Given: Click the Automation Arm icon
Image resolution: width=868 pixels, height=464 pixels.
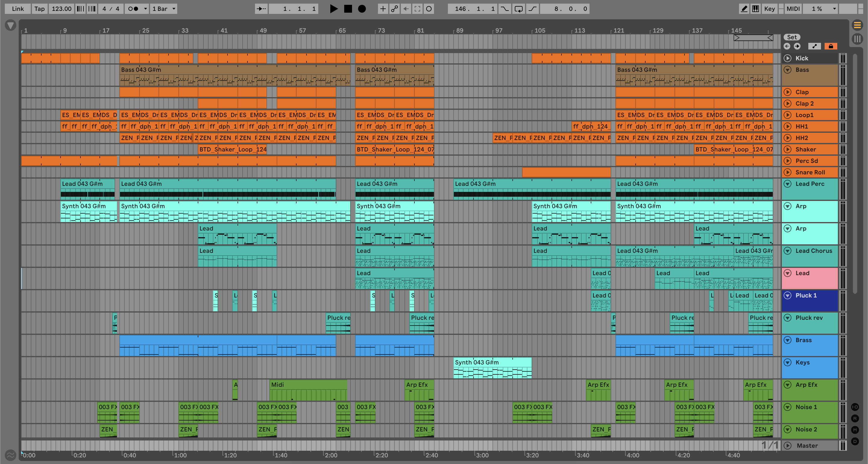Looking at the screenshot, I should click(x=394, y=9).
